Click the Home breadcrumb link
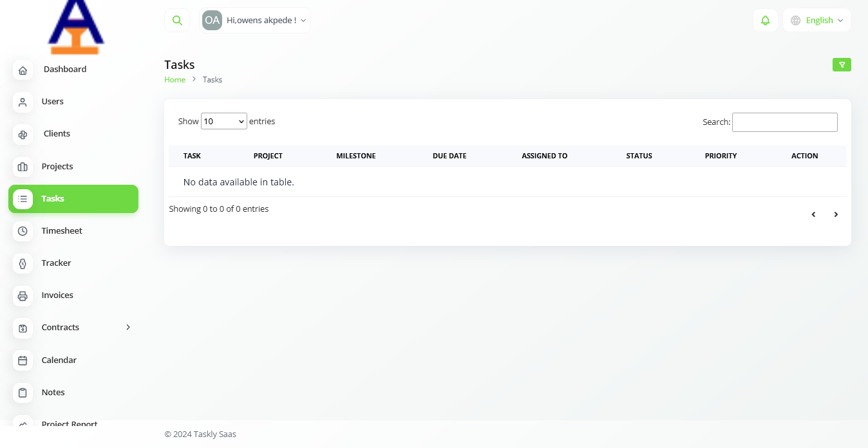This screenshot has width=868, height=448. (x=175, y=80)
